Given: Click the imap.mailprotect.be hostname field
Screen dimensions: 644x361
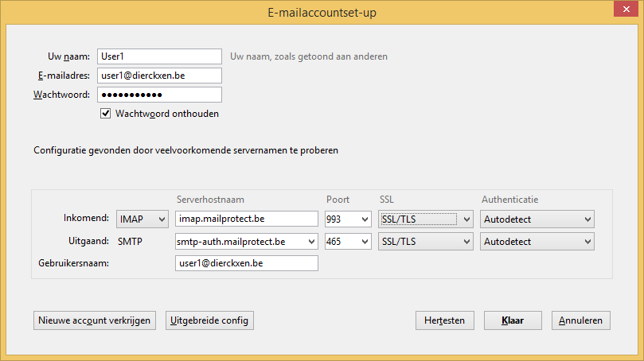Looking at the screenshot, I should point(246,219).
